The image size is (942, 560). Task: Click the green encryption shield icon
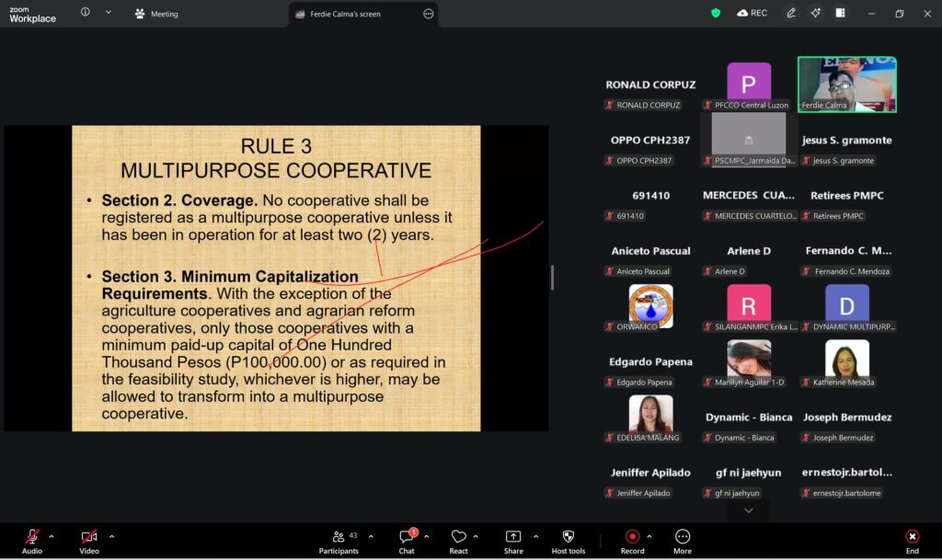coord(716,13)
